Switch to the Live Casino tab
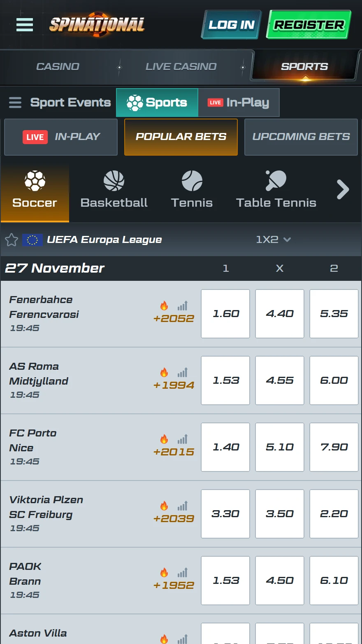The height and width of the screenshot is (644, 362). (x=181, y=67)
